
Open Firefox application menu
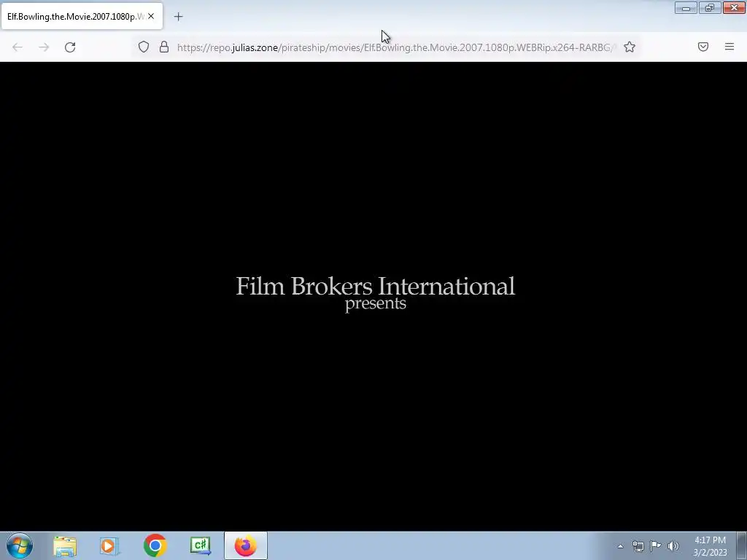point(729,47)
